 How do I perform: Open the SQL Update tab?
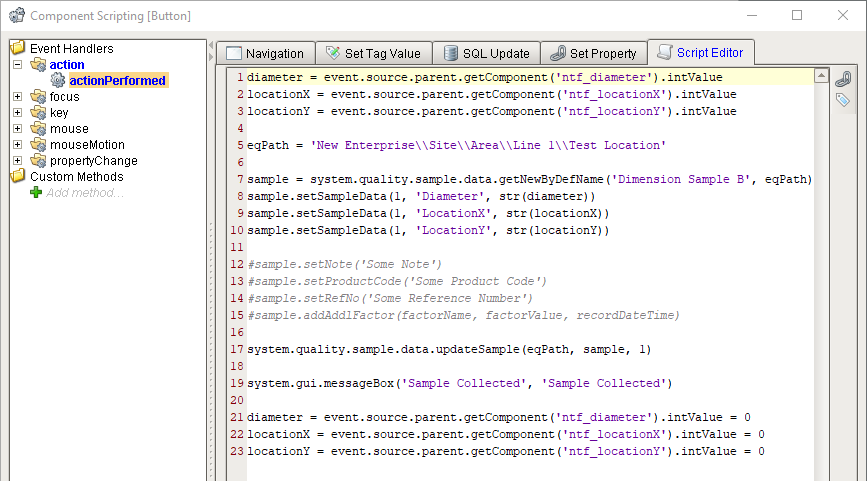pyautogui.click(x=486, y=54)
